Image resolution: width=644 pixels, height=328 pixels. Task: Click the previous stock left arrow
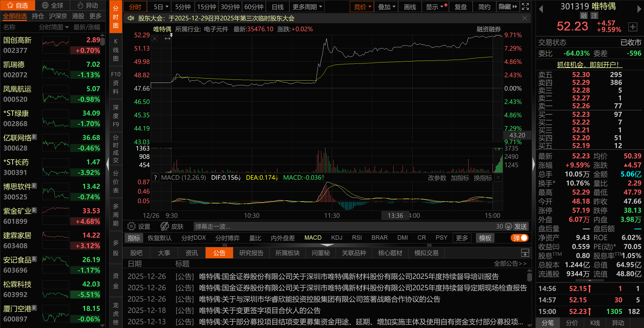click(541, 9)
